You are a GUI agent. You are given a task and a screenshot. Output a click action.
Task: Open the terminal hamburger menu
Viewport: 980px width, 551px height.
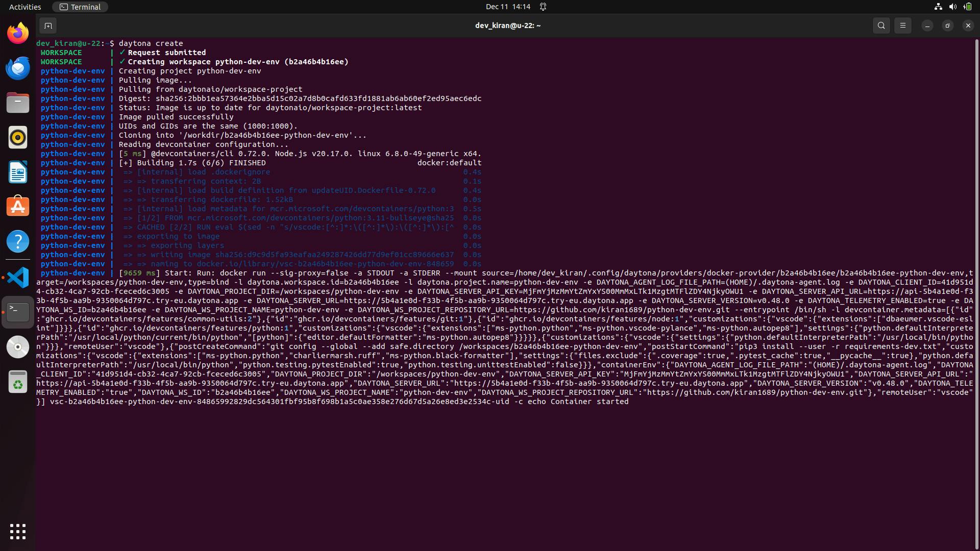902,26
